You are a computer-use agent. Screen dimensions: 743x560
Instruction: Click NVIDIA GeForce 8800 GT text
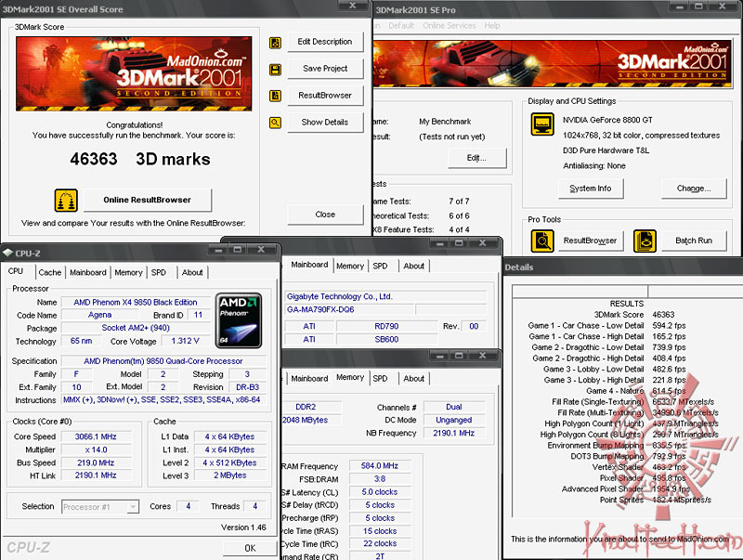(x=607, y=121)
